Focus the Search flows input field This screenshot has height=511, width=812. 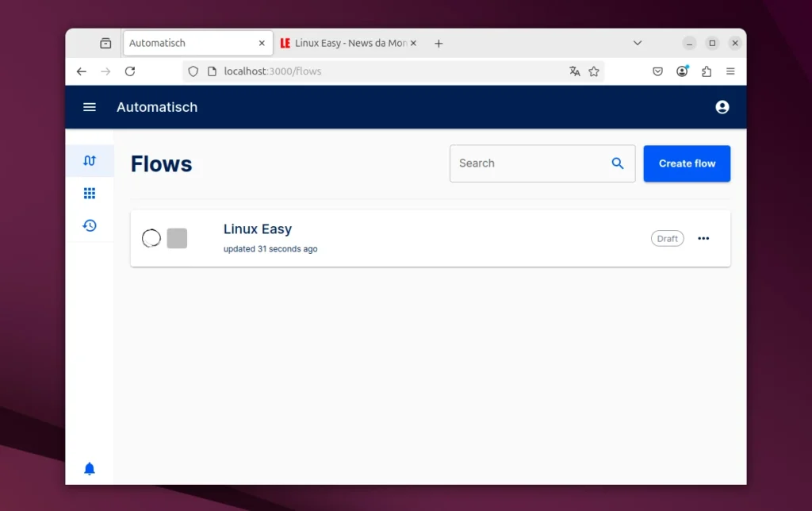pyautogui.click(x=527, y=163)
